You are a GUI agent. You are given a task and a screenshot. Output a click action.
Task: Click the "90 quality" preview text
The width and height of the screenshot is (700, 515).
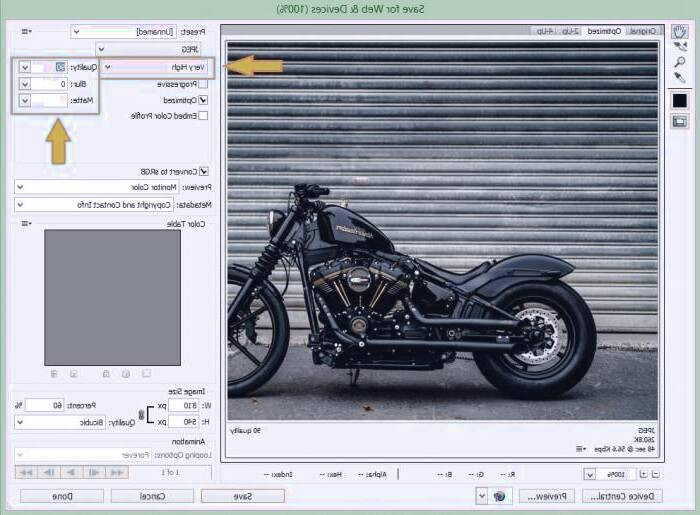[x=246, y=431]
